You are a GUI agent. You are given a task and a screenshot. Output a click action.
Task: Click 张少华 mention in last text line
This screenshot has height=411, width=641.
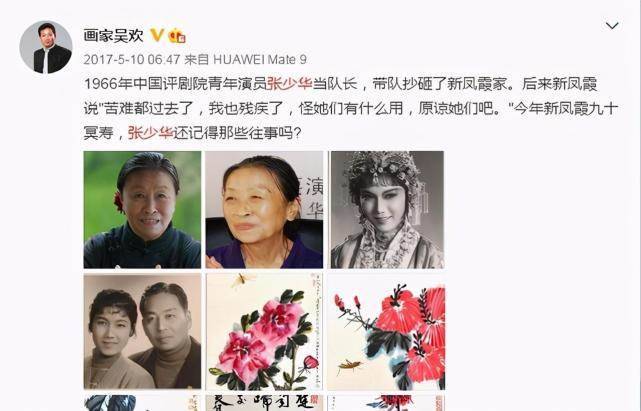click(150, 133)
